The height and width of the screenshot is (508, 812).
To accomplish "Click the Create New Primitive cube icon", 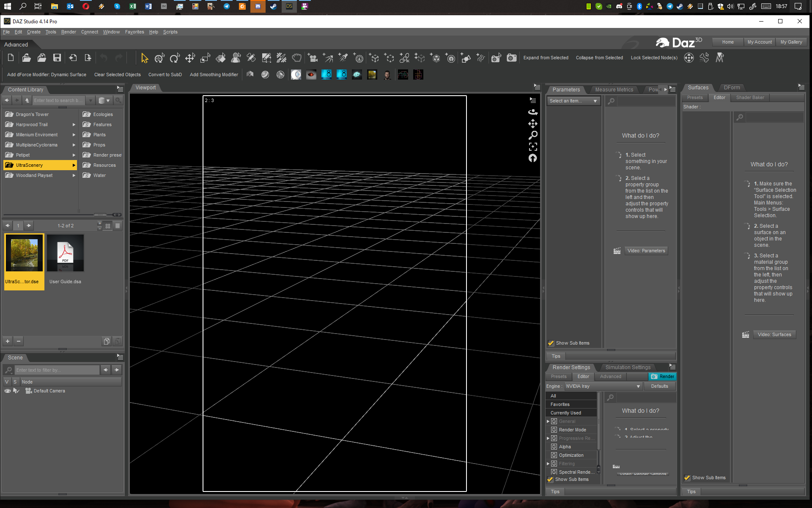I will point(435,58).
